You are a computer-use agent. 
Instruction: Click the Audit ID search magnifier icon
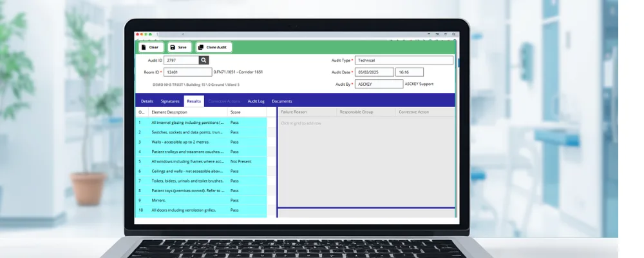point(204,60)
